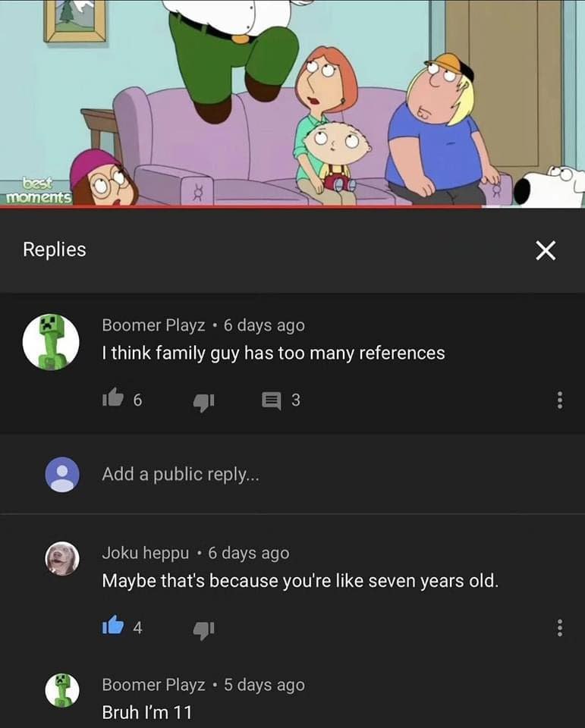Tap the 'best moments' watermark on video

pos(39,190)
